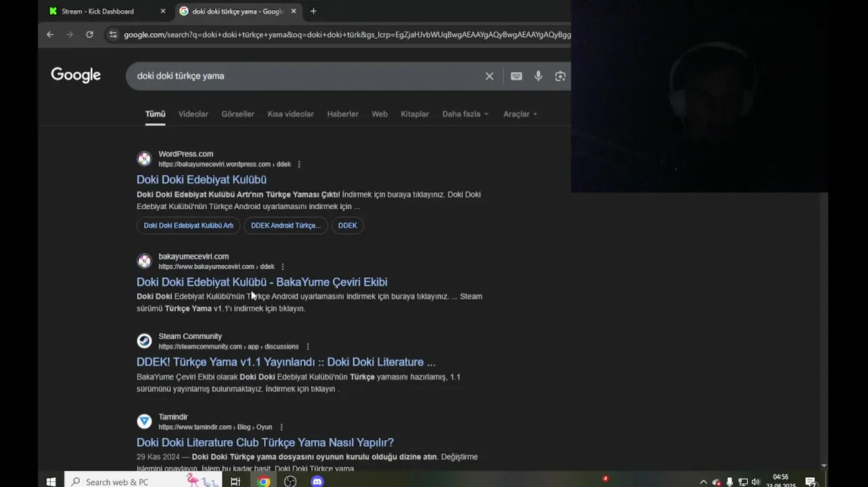868x487 pixels.
Task: Click the WordPress.com result favicon
Action: tap(144, 159)
